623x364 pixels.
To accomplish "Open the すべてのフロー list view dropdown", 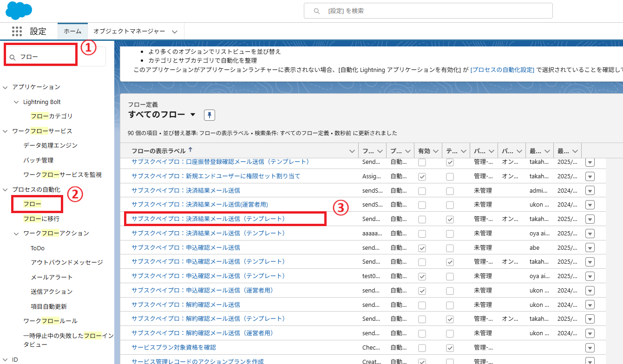I will 193,115.
